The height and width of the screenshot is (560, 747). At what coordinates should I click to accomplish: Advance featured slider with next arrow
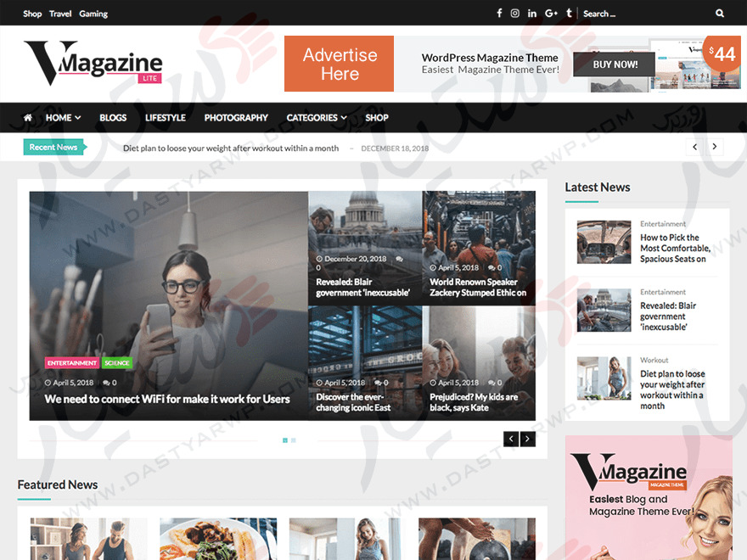[527, 439]
